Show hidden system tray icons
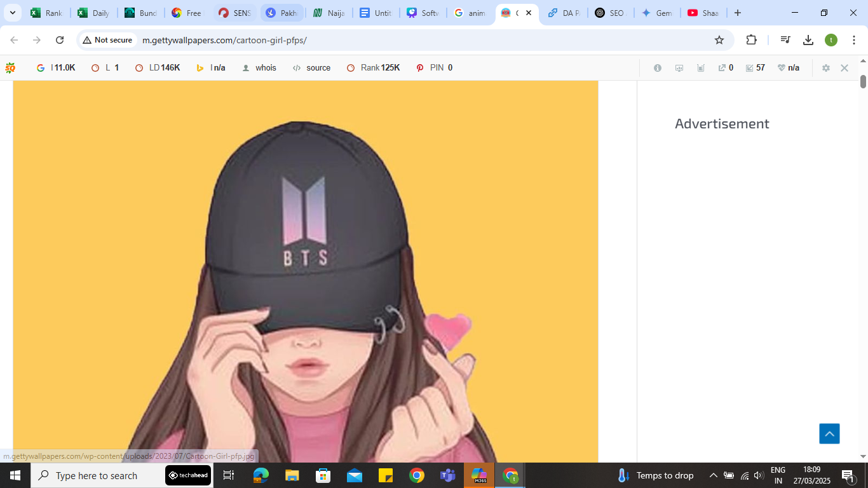Image resolution: width=868 pixels, height=488 pixels. 713,475
